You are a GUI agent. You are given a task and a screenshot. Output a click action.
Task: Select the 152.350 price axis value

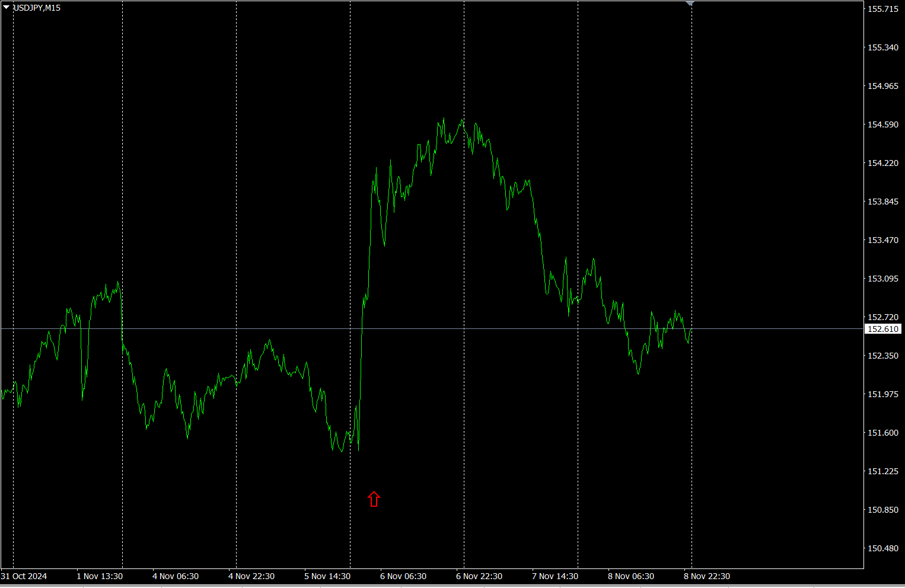883,356
